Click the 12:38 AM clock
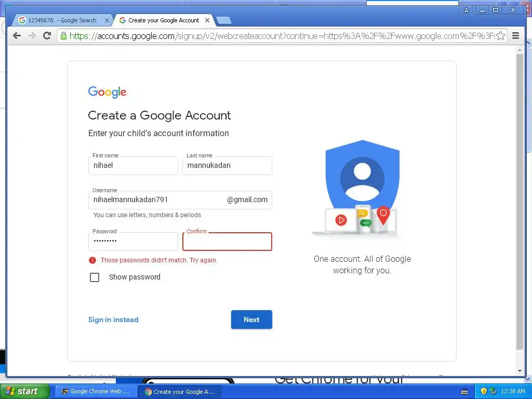 point(513,391)
